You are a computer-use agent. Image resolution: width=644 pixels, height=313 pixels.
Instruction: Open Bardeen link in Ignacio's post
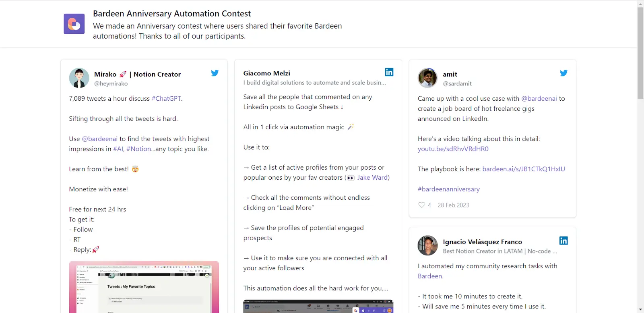click(430, 276)
